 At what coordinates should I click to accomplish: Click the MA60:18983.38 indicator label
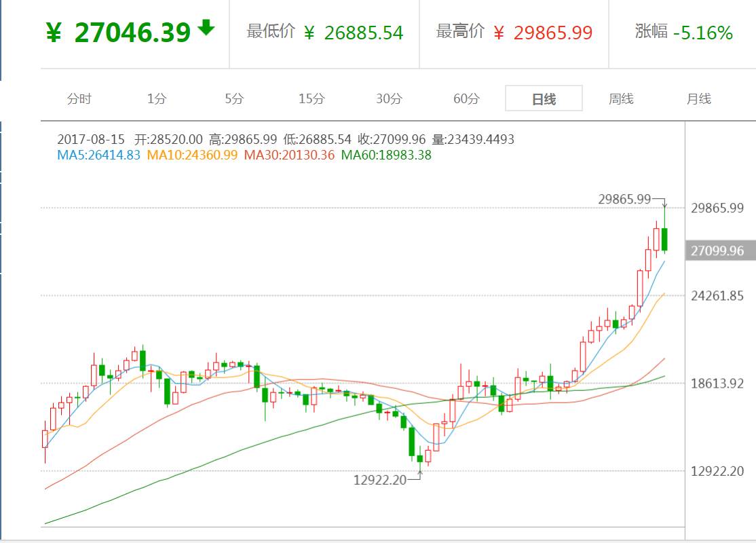click(x=386, y=155)
